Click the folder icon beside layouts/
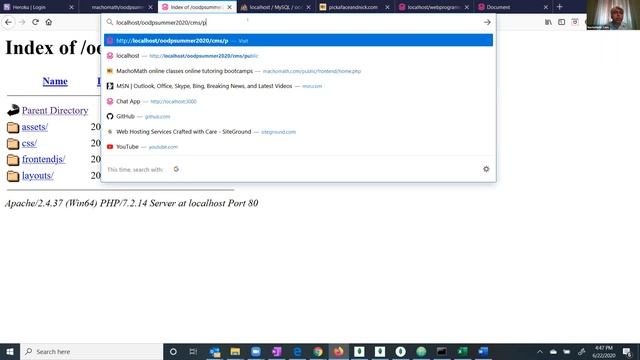Viewport: 640px width, 360px height. click(13, 176)
